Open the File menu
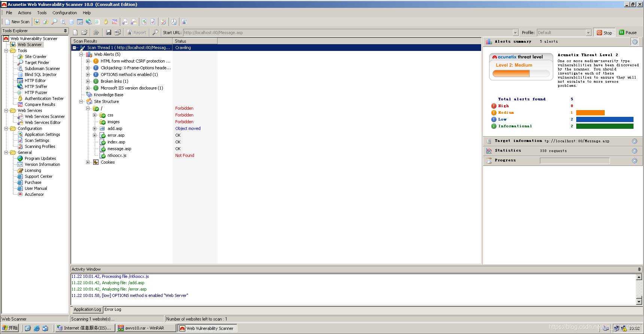 tap(9, 13)
